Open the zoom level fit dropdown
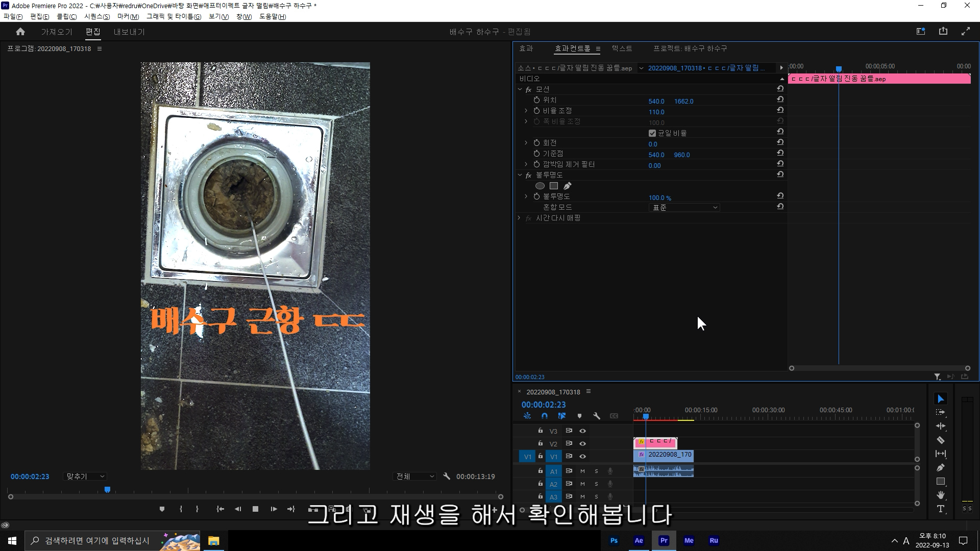980x551 pixels. 85,476
